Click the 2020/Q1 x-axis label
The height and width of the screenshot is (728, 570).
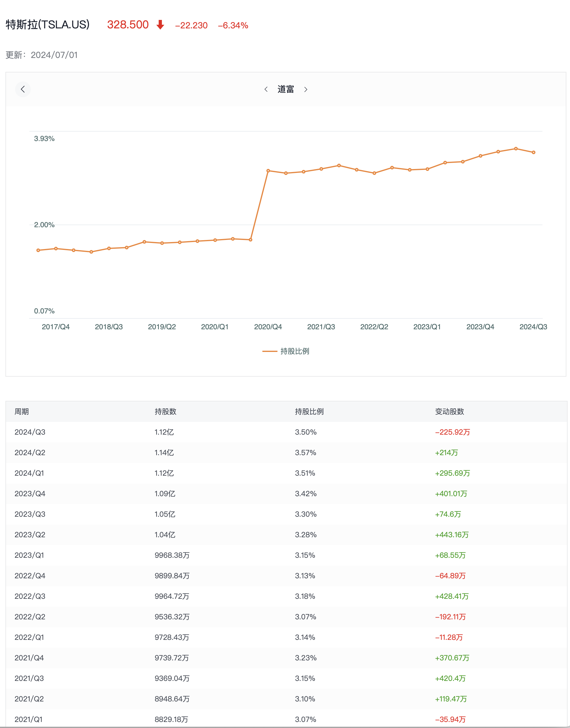pyautogui.click(x=215, y=327)
